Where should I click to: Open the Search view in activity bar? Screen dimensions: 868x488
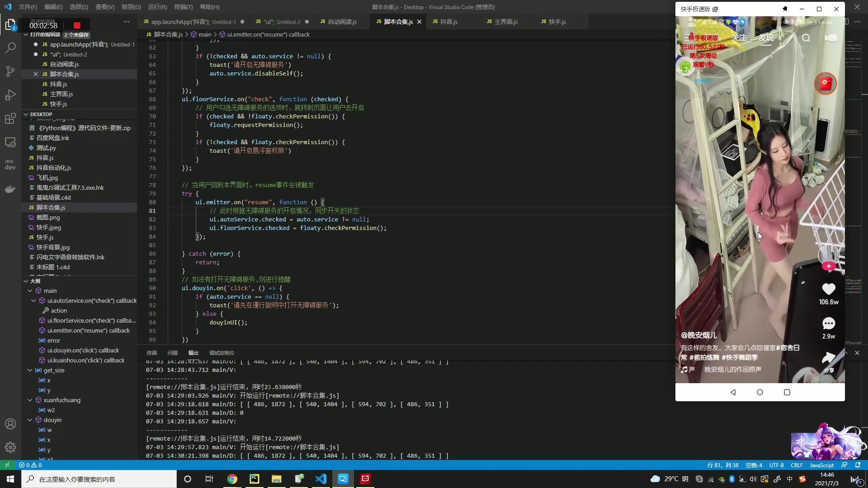click(10, 47)
